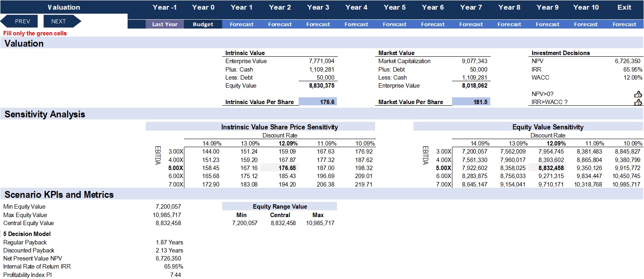Select the Profitability Index PI 7.44 cell
The height and width of the screenshot is (279, 644).
click(x=175, y=275)
